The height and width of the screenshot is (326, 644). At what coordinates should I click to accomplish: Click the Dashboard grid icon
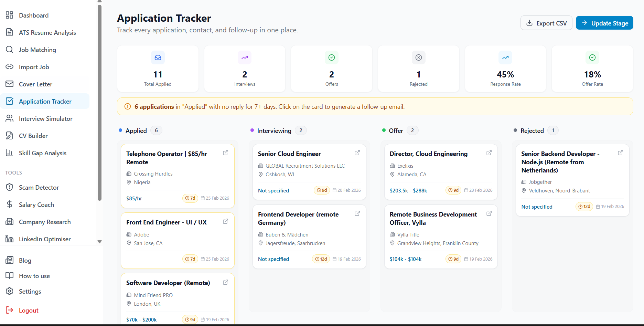click(10, 15)
